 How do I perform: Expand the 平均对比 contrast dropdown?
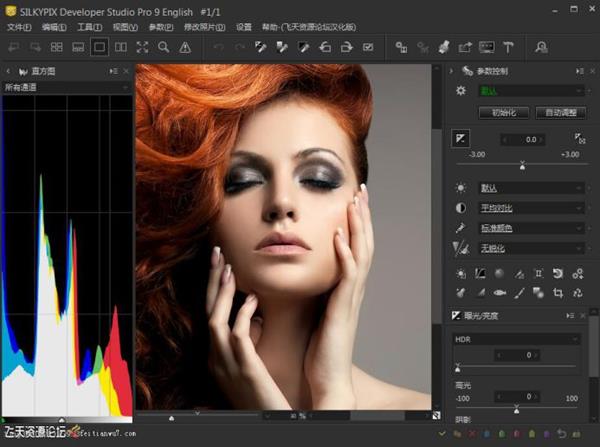click(529, 208)
